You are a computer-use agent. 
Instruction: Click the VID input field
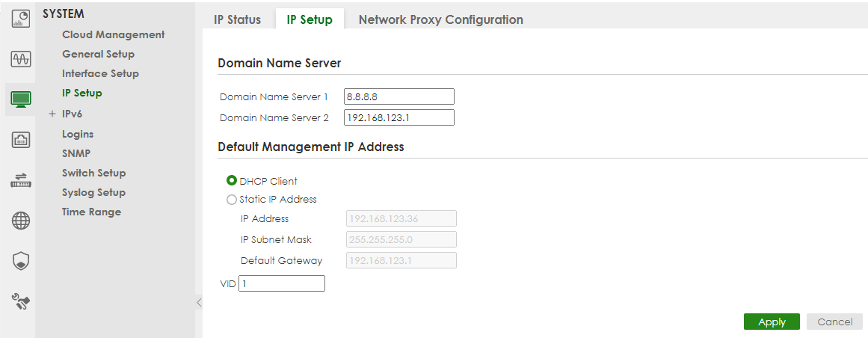(282, 283)
